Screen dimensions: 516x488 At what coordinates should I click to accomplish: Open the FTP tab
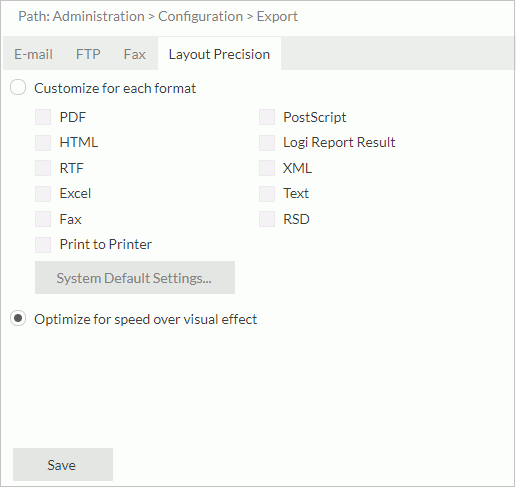coord(88,54)
